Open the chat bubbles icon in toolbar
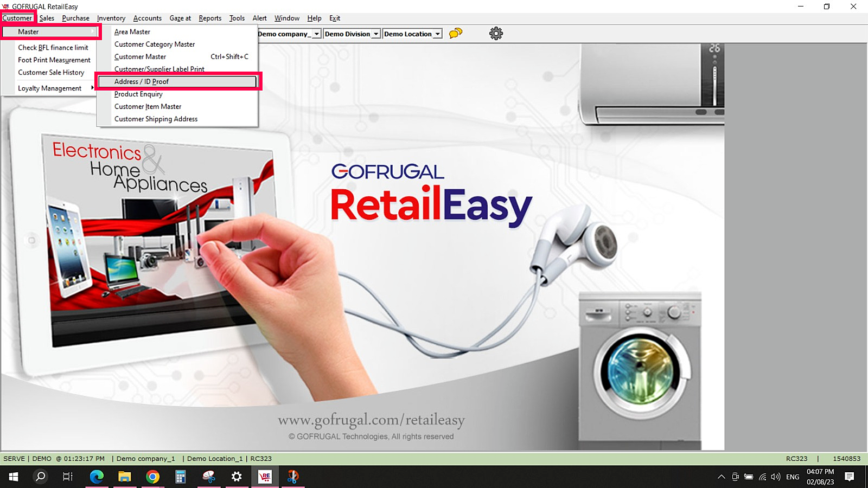Viewport: 868px width, 488px height. [x=456, y=33]
